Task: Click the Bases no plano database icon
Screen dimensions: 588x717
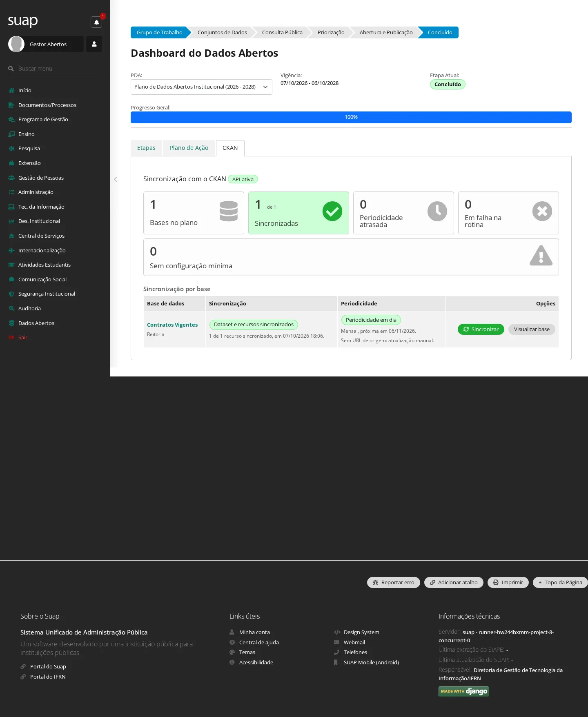Action: click(x=229, y=211)
